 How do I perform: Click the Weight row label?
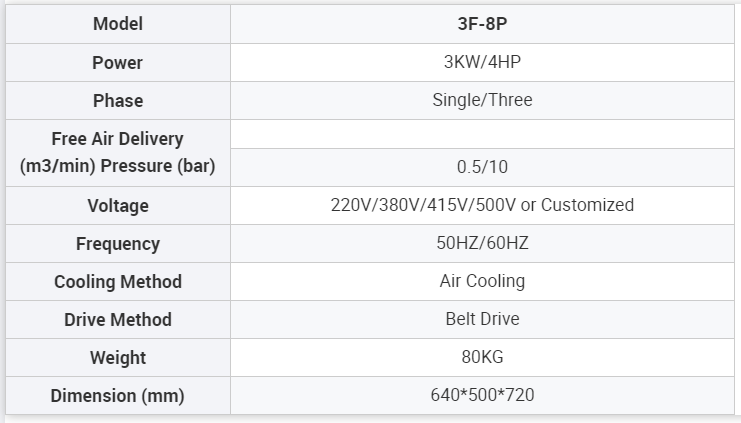click(x=118, y=358)
